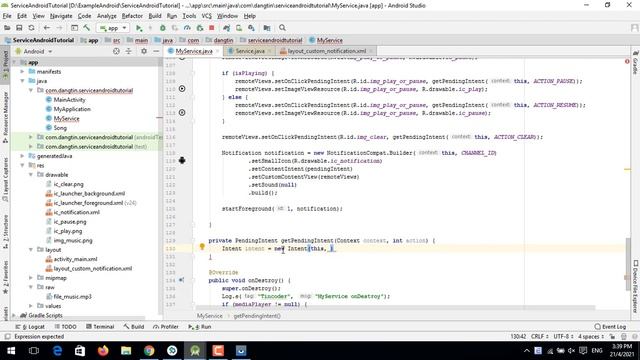Select Song class in project tree
The image size is (640, 360).
[x=60, y=128]
